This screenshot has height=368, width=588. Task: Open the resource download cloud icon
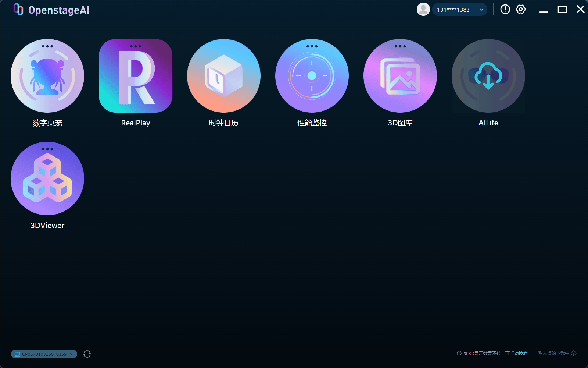pos(574,353)
